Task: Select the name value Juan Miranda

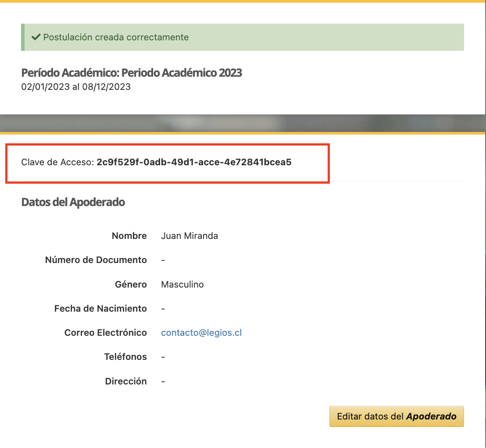Action: point(189,236)
